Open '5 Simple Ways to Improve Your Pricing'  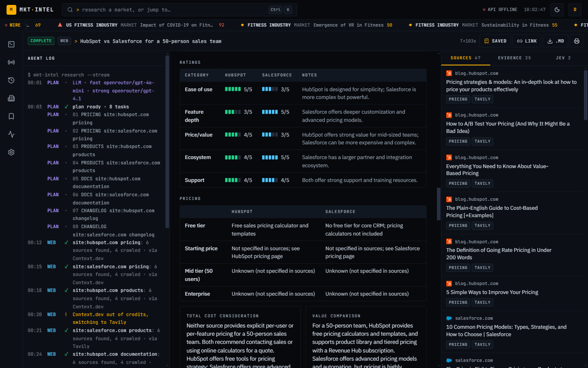(x=492, y=292)
